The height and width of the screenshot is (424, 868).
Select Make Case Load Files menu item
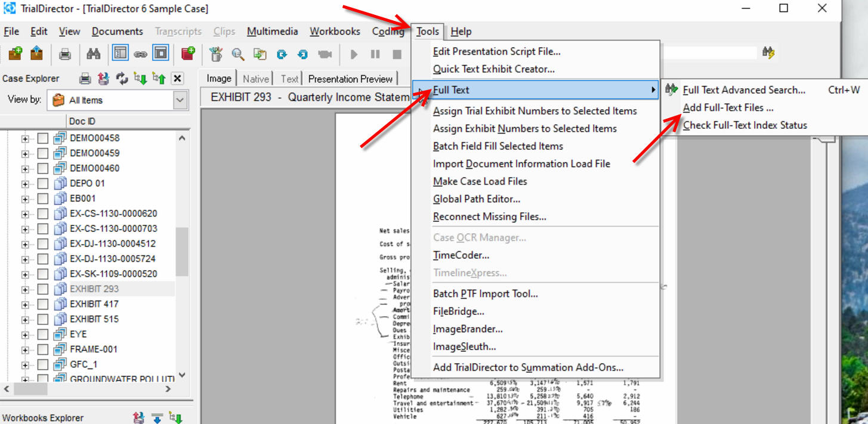click(x=480, y=181)
